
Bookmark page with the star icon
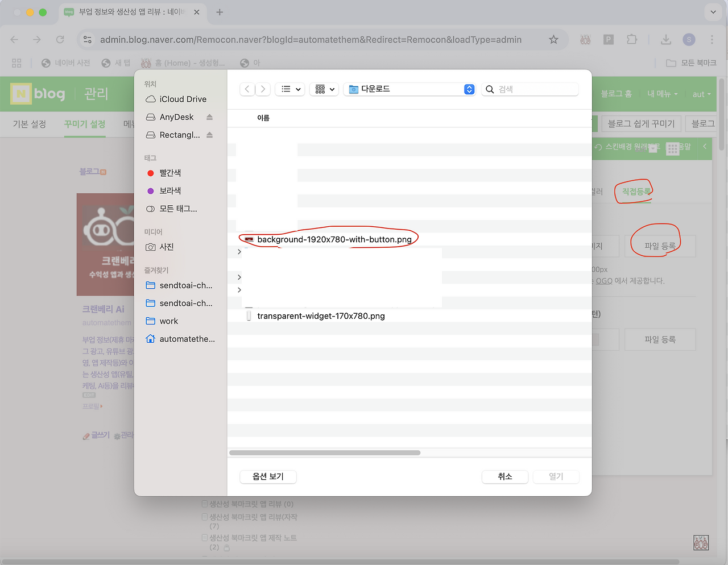point(553,40)
